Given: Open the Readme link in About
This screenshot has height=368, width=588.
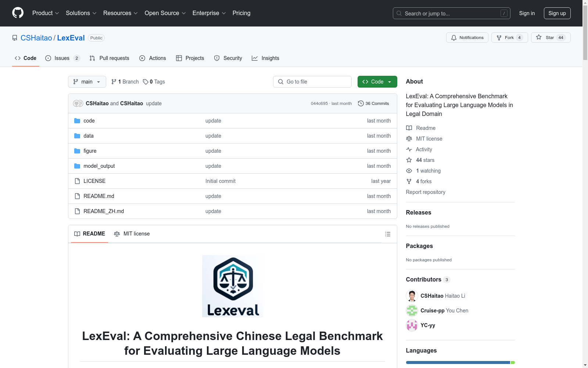Looking at the screenshot, I should point(421,128).
